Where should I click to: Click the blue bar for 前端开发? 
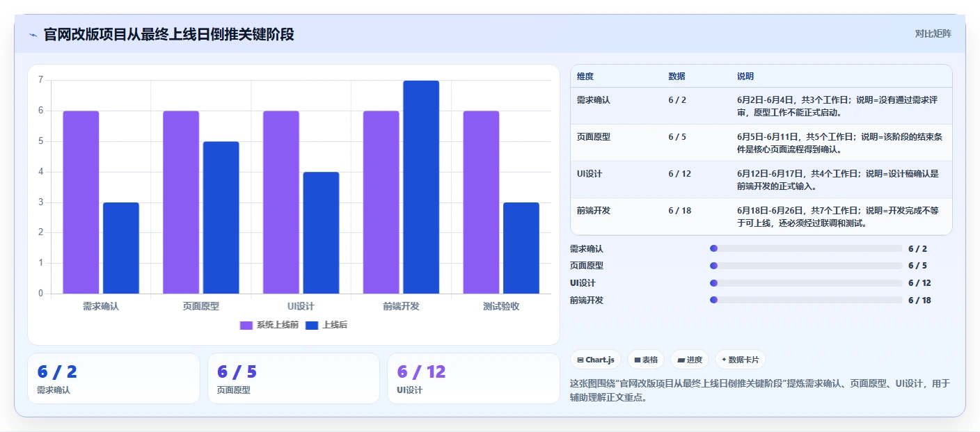(x=421, y=187)
